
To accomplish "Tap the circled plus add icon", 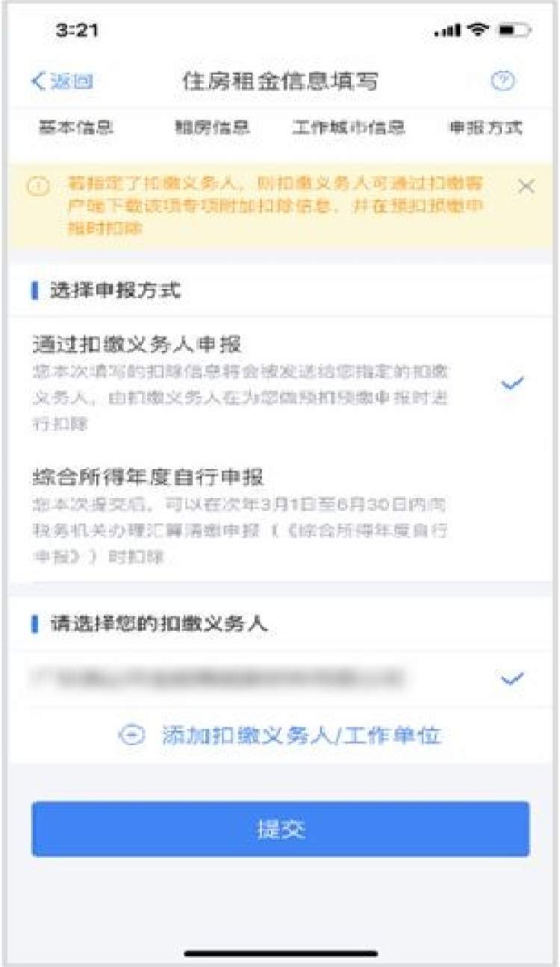I will (x=131, y=736).
